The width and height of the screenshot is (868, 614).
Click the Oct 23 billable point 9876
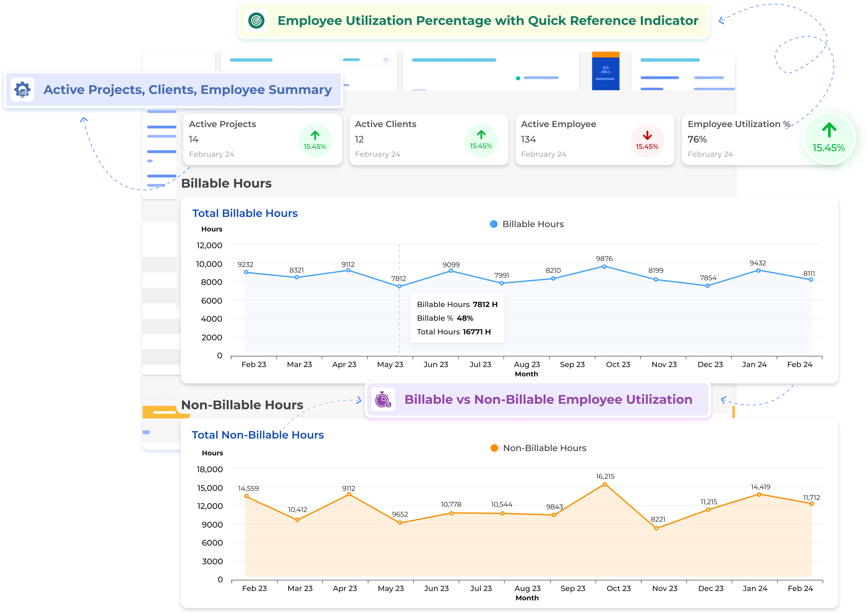[604, 267]
